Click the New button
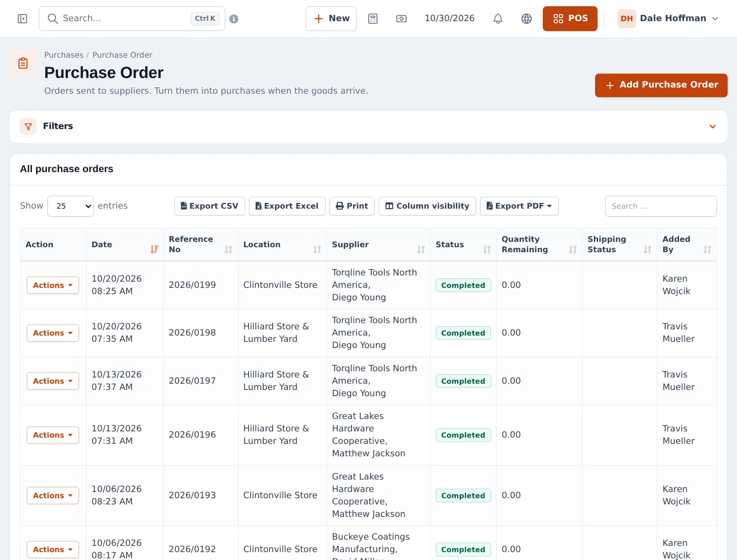The height and width of the screenshot is (560, 737). tap(331, 19)
